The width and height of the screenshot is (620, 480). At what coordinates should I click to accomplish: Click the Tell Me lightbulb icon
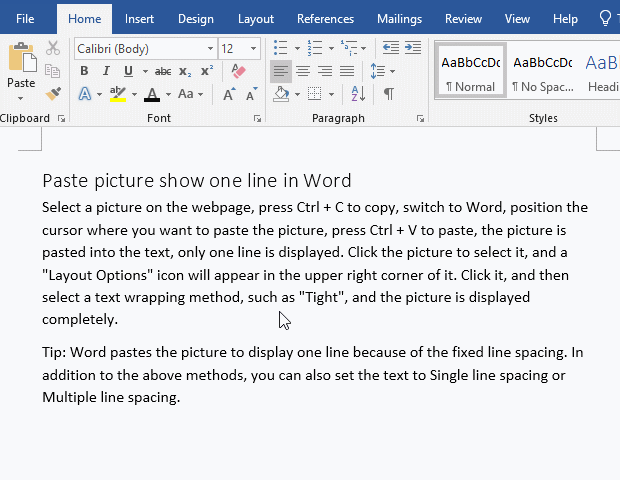(605, 18)
